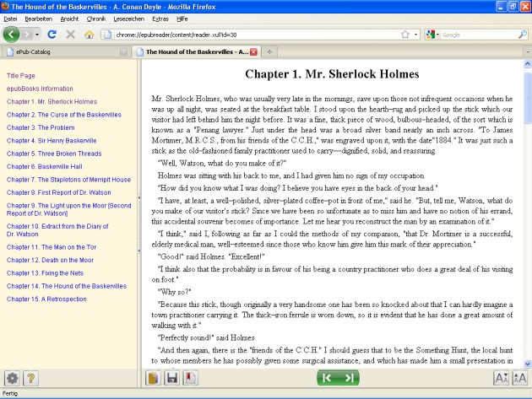Open the Google search engine selector
532x399 pixels.
432,35
